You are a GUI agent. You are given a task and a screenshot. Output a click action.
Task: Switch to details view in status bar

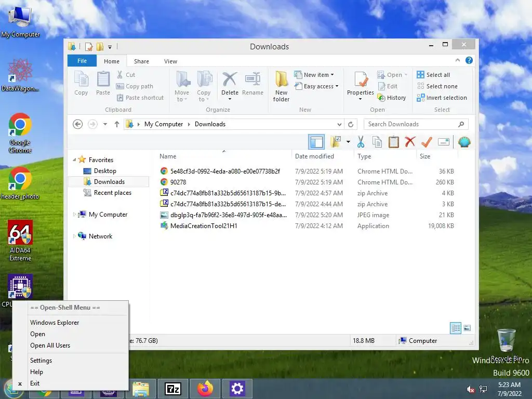click(456, 328)
